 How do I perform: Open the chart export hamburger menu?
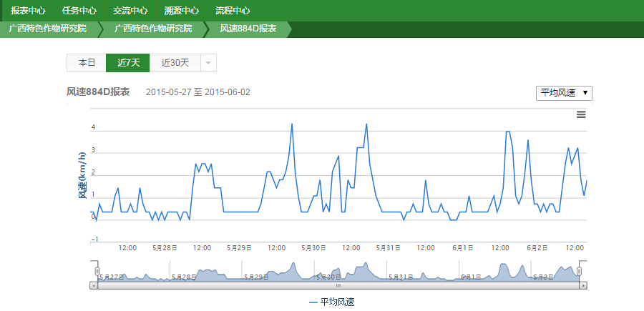(x=581, y=114)
